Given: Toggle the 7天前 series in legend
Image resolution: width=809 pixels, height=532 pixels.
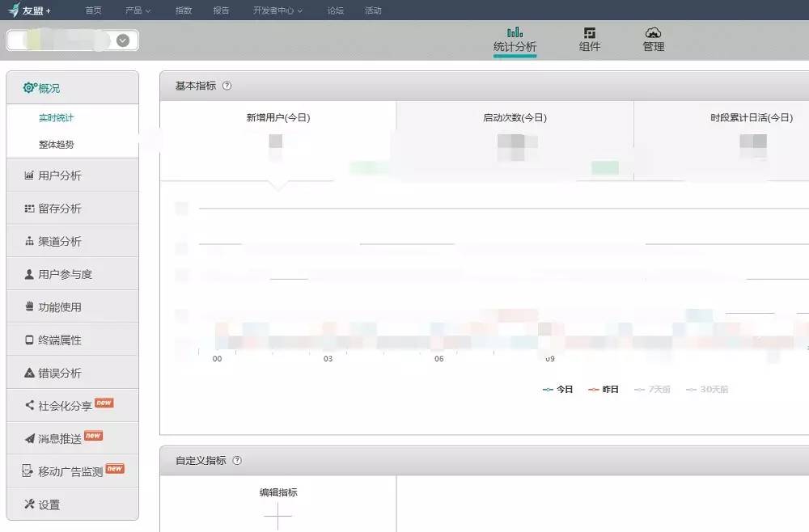Looking at the screenshot, I should click(652, 389).
